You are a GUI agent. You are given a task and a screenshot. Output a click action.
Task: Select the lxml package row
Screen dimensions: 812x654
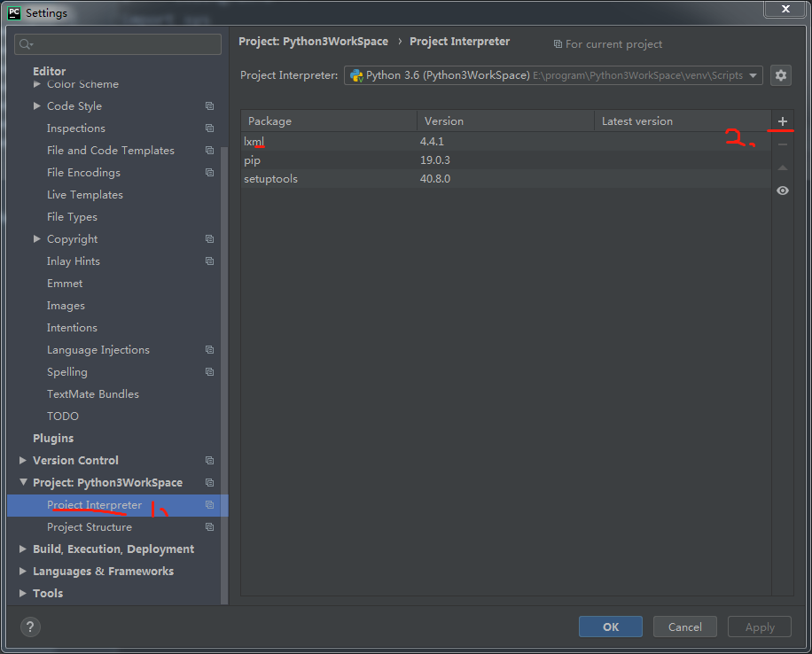coord(506,142)
